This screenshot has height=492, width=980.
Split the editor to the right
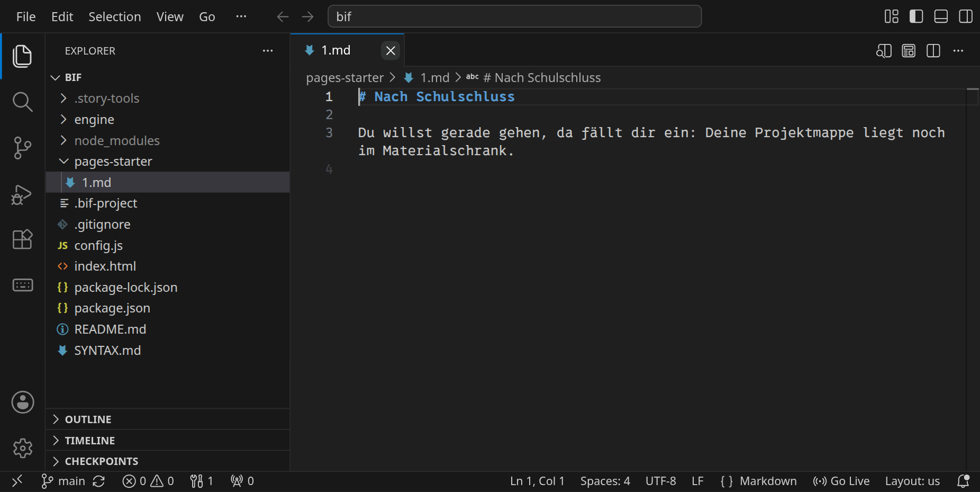933,51
